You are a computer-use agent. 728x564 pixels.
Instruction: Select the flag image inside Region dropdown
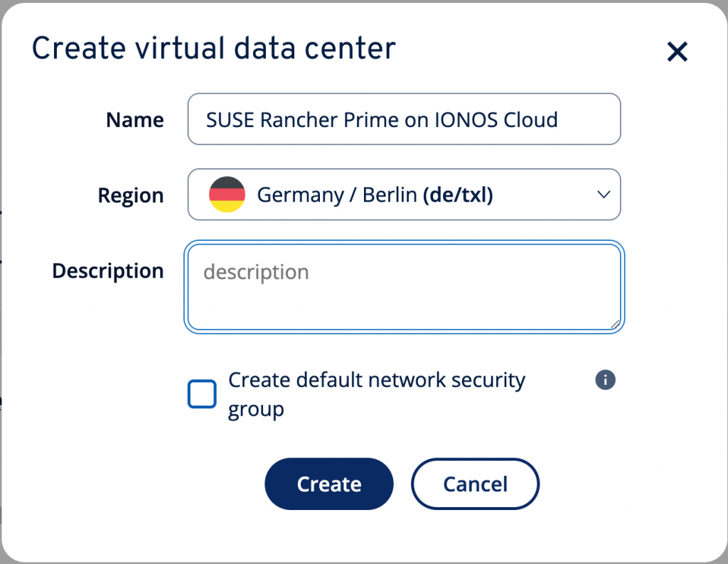point(227,195)
